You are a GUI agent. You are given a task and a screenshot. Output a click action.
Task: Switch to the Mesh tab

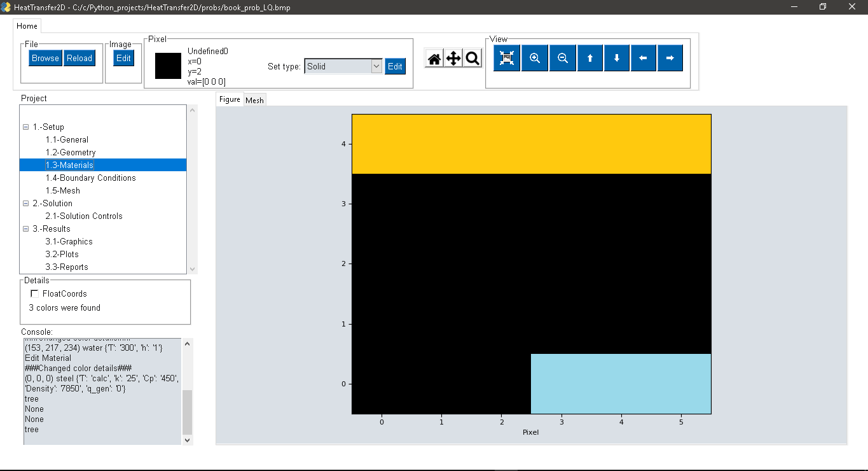pyautogui.click(x=254, y=100)
